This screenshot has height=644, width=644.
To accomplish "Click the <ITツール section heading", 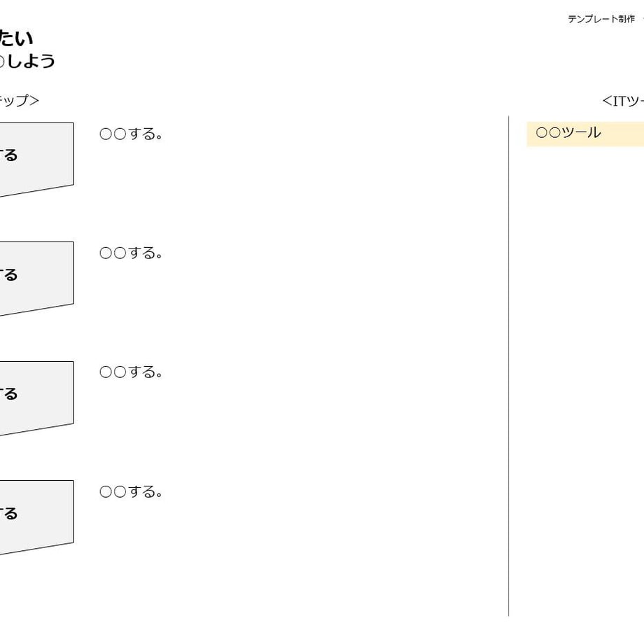I will [x=622, y=101].
